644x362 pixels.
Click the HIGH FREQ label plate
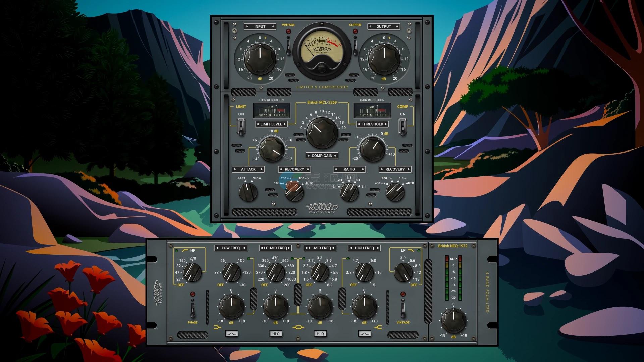pyautogui.click(x=364, y=248)
